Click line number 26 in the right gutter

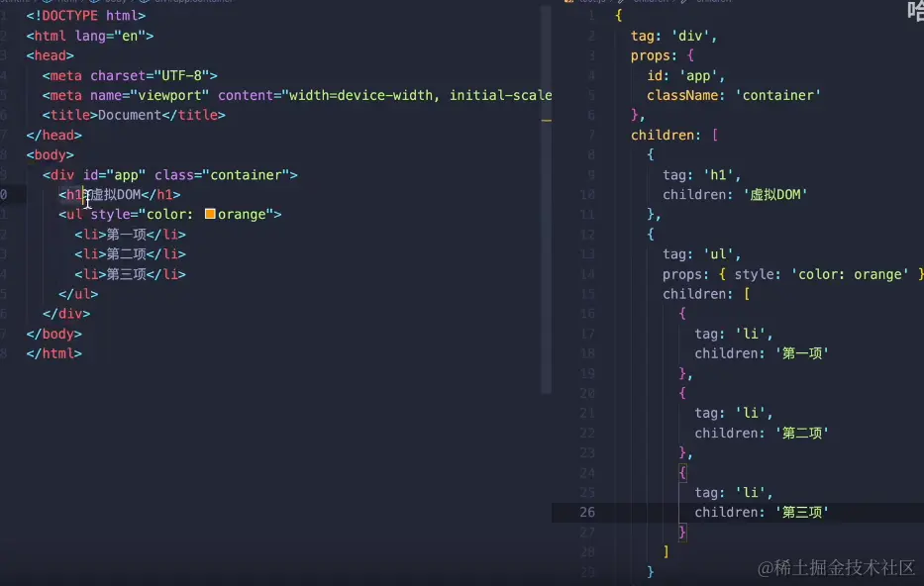587,513
